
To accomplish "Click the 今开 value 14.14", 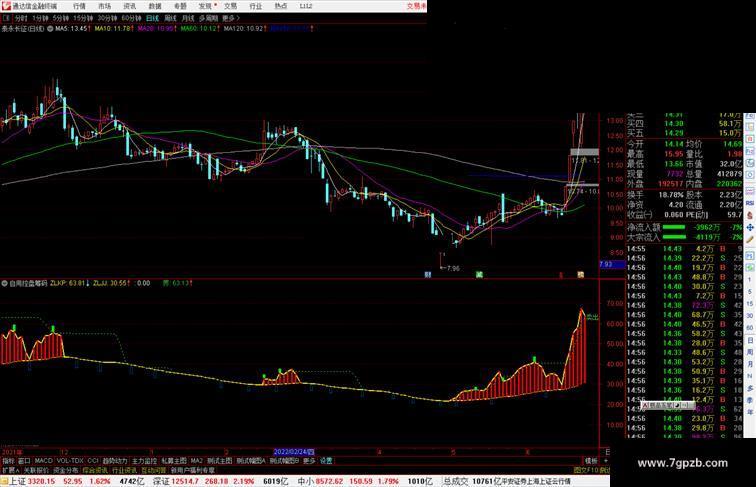I will 674,144.
